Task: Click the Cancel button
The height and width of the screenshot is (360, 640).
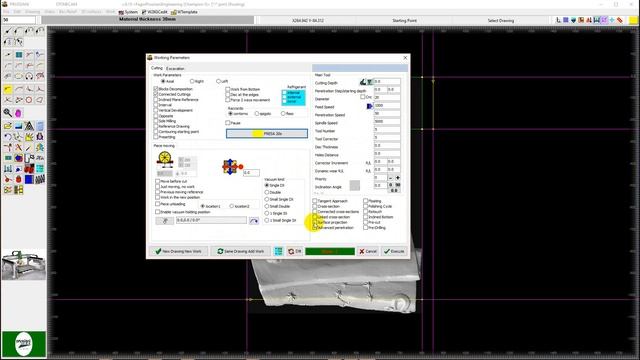Action: click(367, 251)
